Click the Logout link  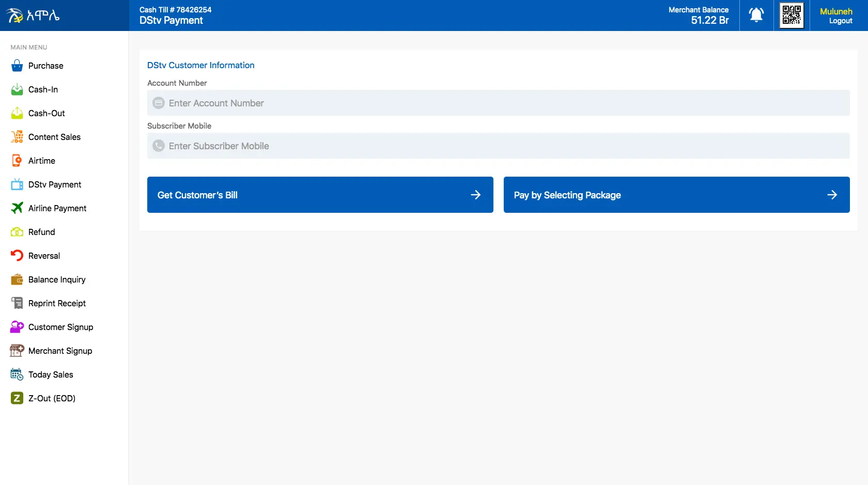pyautogui.click(x=841, y=21)
